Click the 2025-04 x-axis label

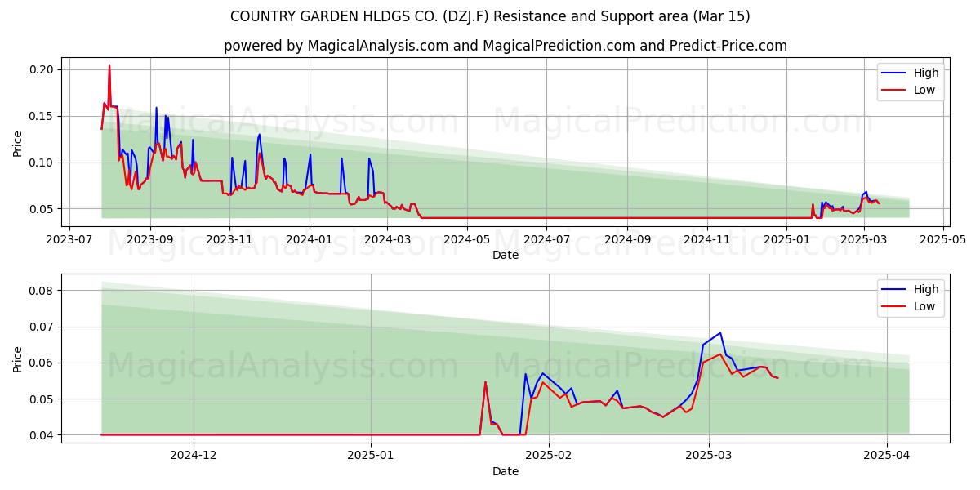(886, 456)
